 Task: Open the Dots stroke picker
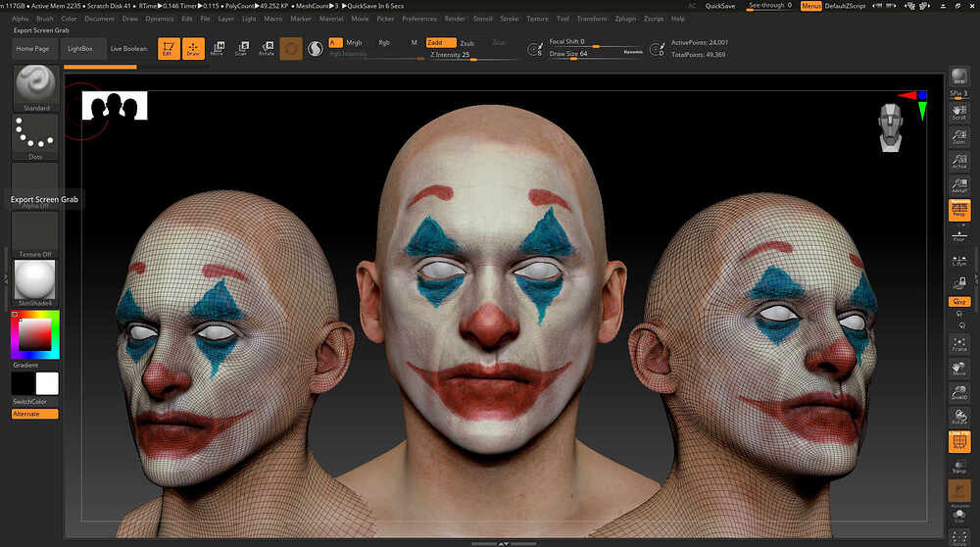pyautogui.click(x=35, y=137)
